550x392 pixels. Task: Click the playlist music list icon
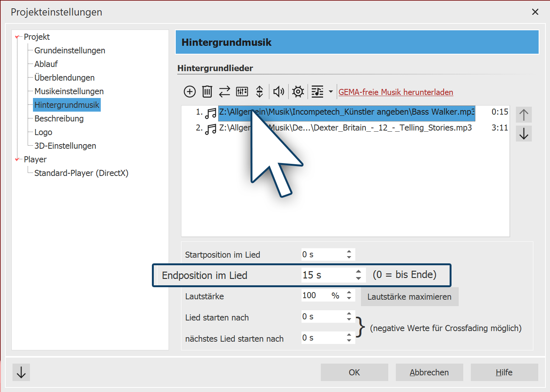click(317, 92)
